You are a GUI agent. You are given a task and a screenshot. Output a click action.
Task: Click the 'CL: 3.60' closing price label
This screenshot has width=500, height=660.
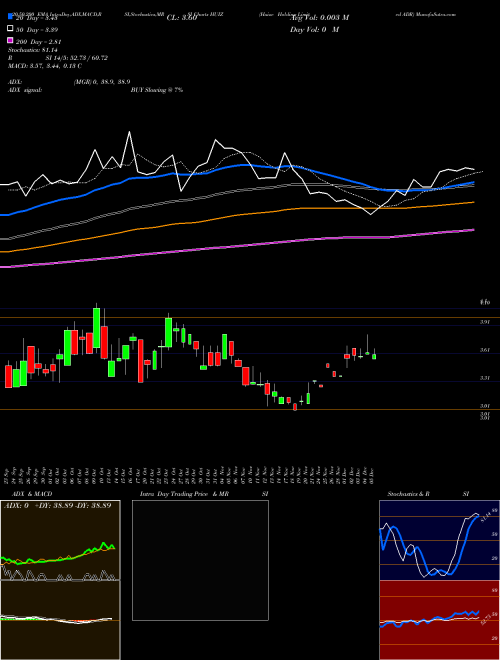click(x=182, y=18)
